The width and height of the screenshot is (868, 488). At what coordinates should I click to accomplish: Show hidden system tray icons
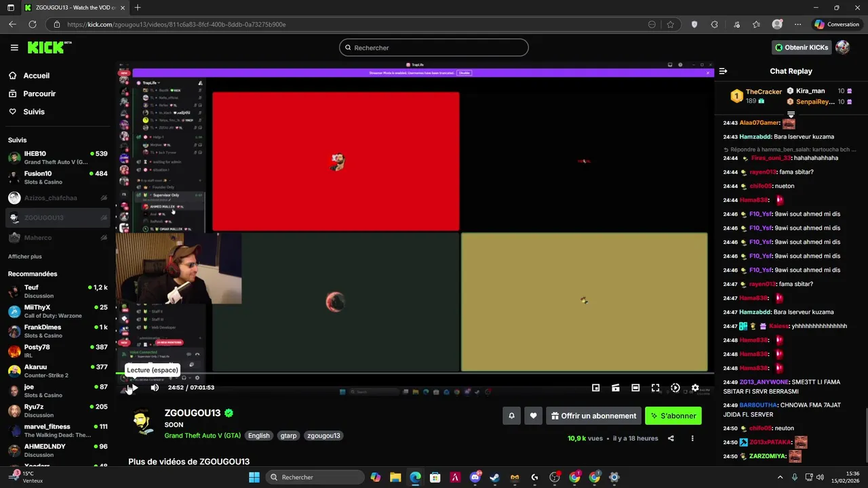(x=780, y=477)
